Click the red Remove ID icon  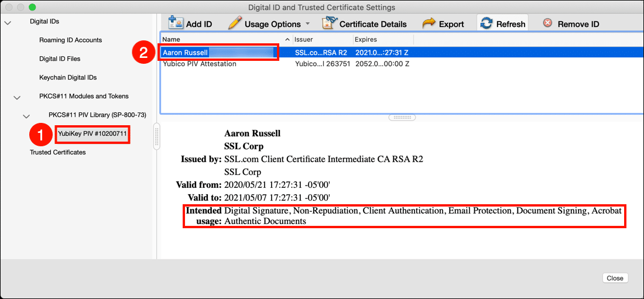point(547,23)
